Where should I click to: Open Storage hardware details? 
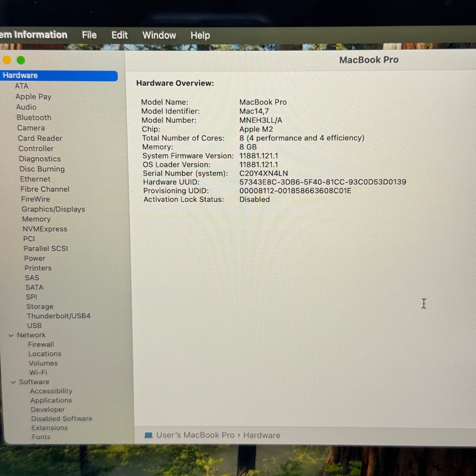pyautogui.click(x=40, y=307)
